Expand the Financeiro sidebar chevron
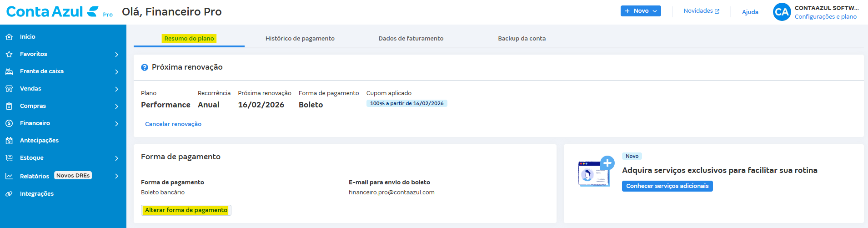The width and height of the screenshot is (868, 228). coord(117,124)
